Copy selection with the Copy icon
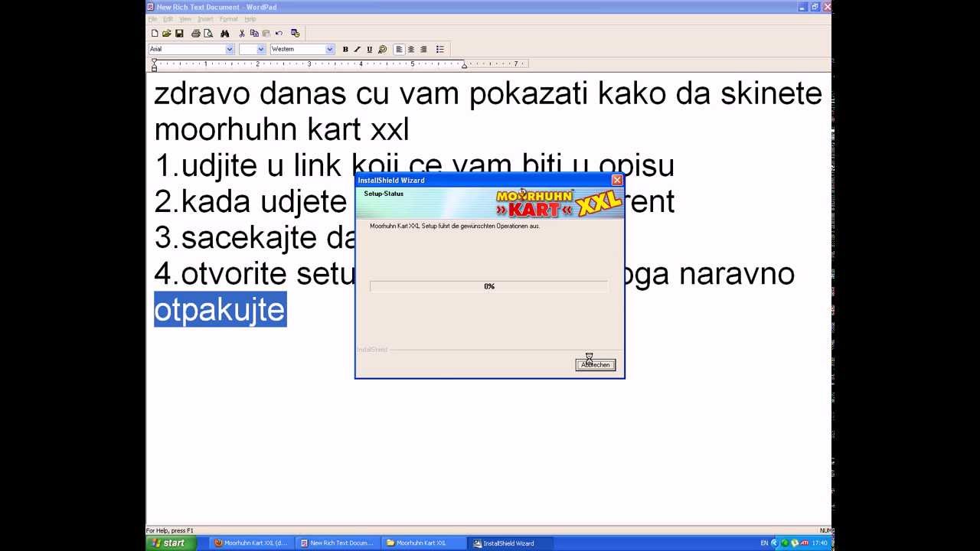Screen dimensions: 980x551 (x=254, y=34)
